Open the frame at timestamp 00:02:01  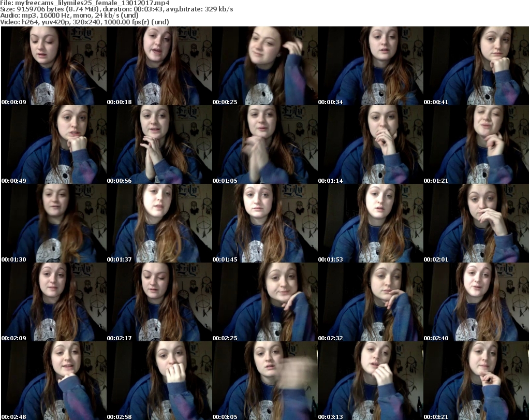click(476, 223)
